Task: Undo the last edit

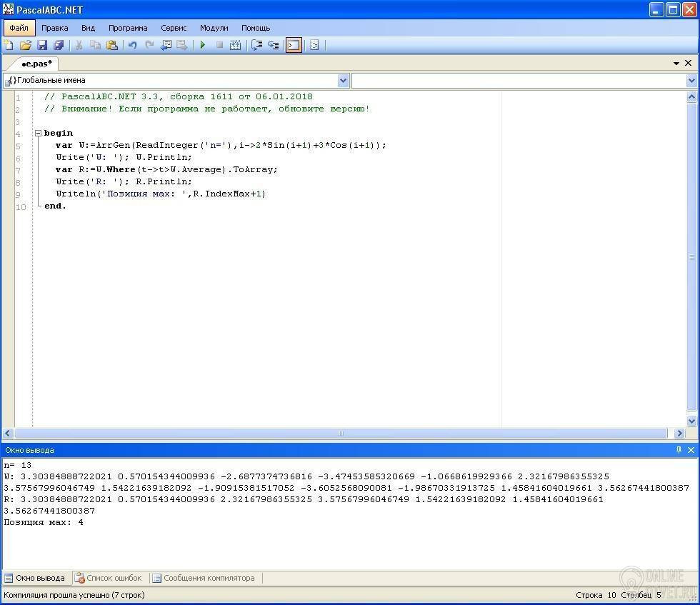Action: [133, 45]
